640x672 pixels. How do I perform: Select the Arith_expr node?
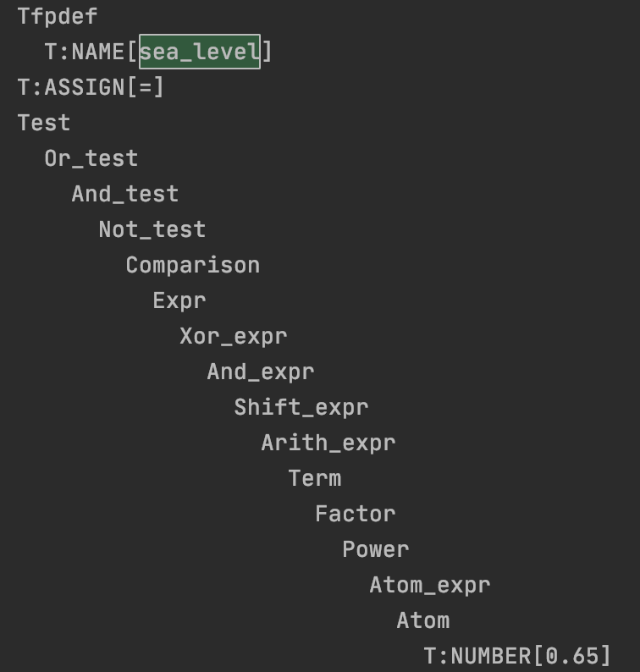tap(328, 443)
